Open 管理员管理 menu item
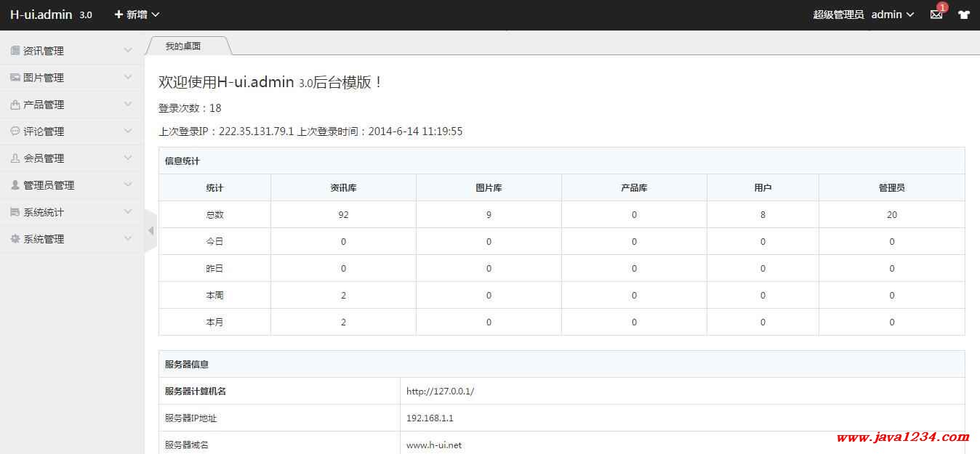This screenshot has height=454, width=980. (x=72, y=185)
